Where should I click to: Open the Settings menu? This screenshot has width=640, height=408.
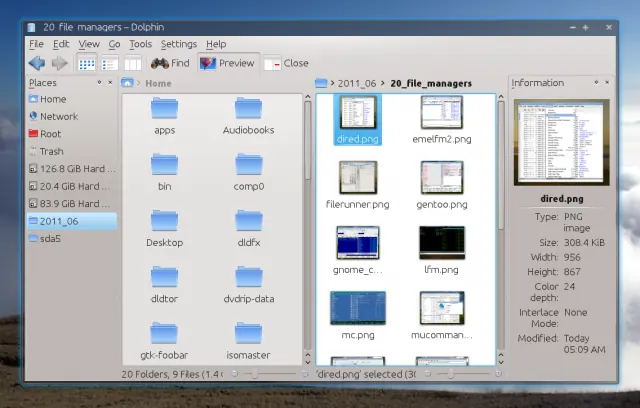click(179, 44)
